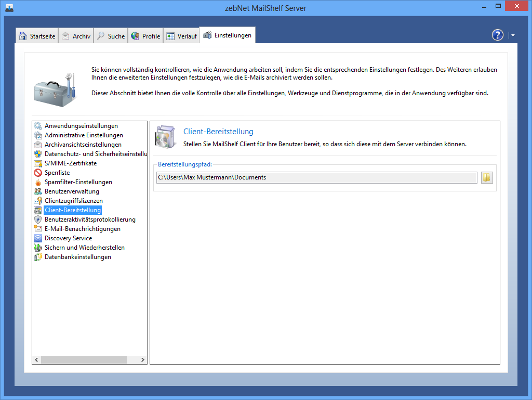Expand the dropdown arrow beside help
The height and width of the screenshot is (400, 532).
(513, 35)
